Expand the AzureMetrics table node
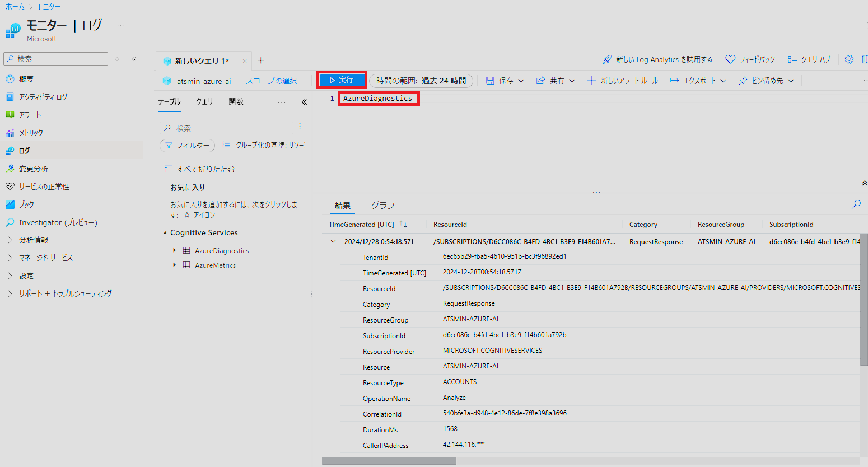This screenshot has height=467, width=868. point(175,265)
